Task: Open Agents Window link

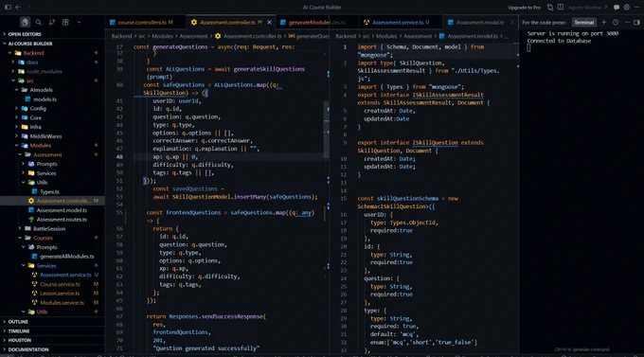Action: [587, 8]
